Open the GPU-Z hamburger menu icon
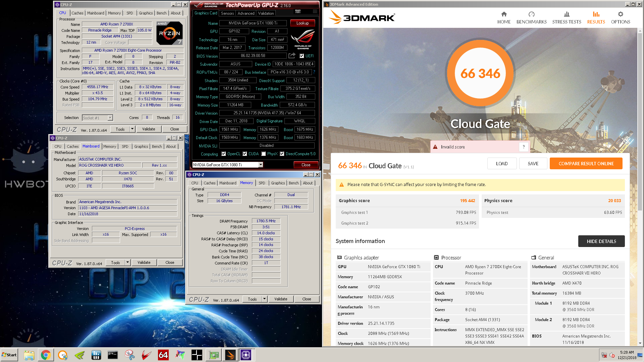 click(x=315, y=12)
